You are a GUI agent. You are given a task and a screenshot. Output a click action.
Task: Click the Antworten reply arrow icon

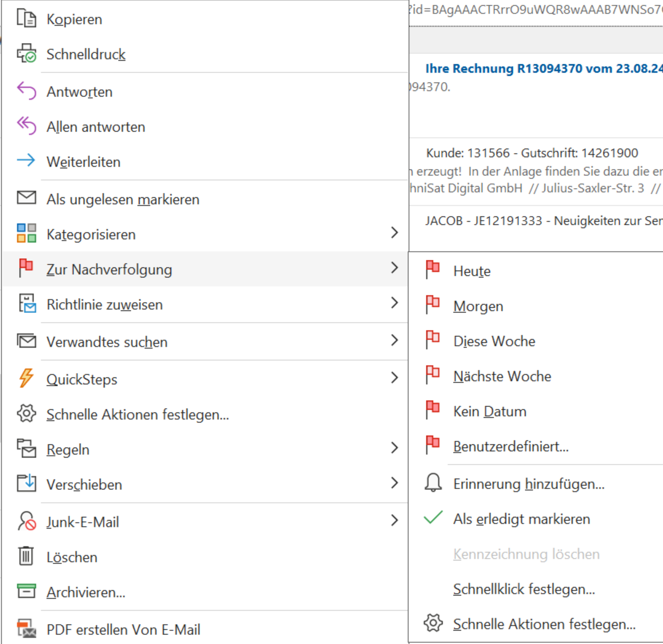pos(26,91)
